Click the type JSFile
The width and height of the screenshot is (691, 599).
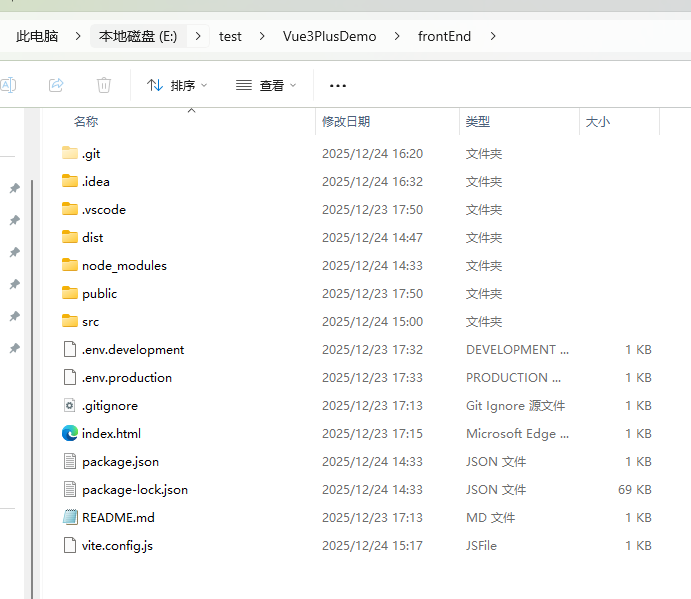pos(481,546)
